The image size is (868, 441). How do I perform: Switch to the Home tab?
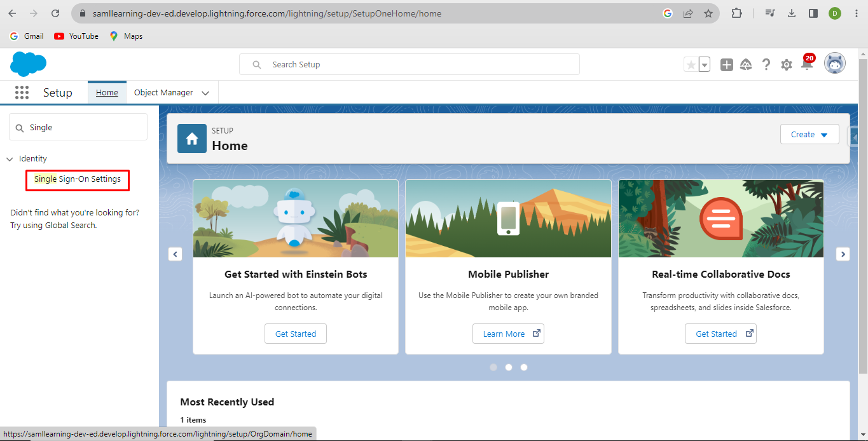coord(106,92)
